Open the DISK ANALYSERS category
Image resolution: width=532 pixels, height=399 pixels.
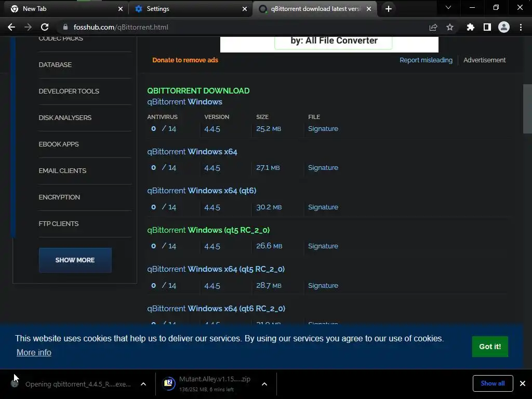click(65, 118)
